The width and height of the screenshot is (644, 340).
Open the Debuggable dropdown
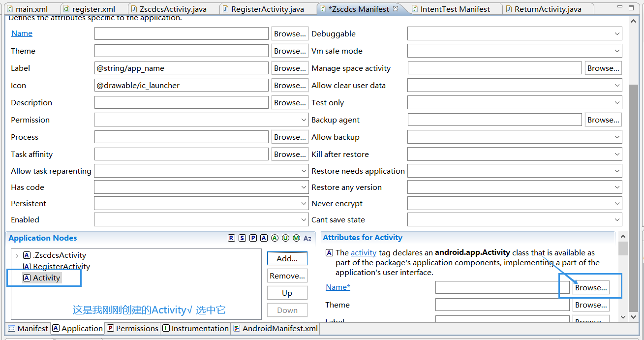(515, 34)
